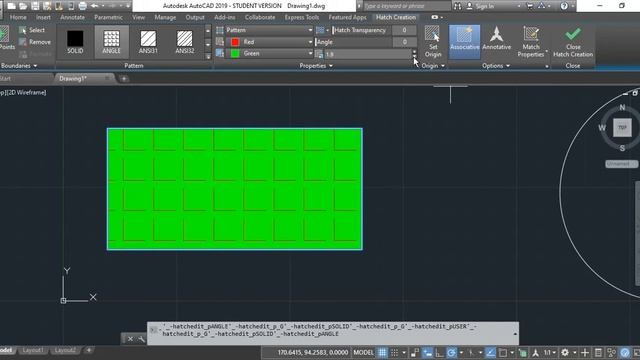This screenshot has width=640, height=360.
Task: Click the Set Origin tool
Action: coord(433,41)
